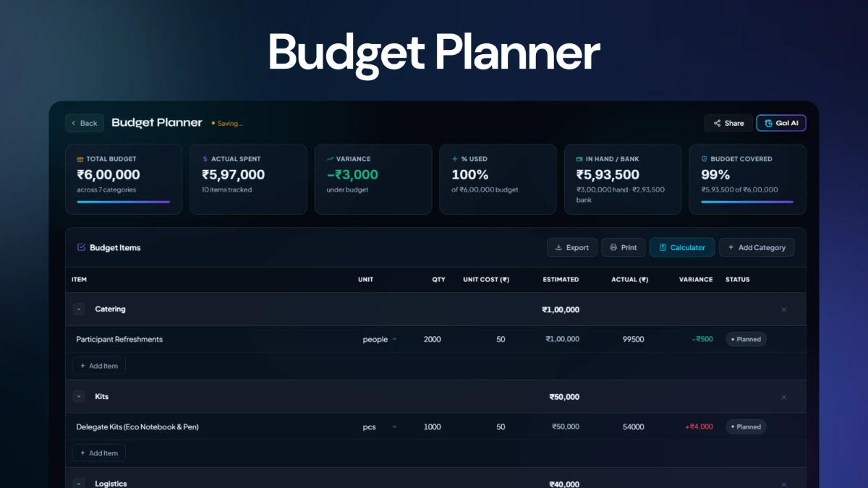Click Total Budget progress bar

click(x=124, y=202)
